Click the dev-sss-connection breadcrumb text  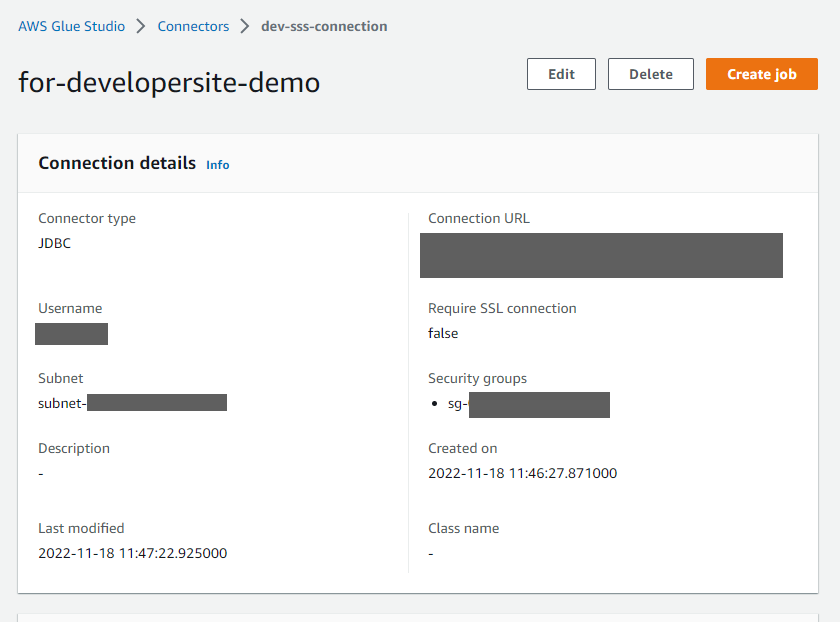[x=324, y=26]
